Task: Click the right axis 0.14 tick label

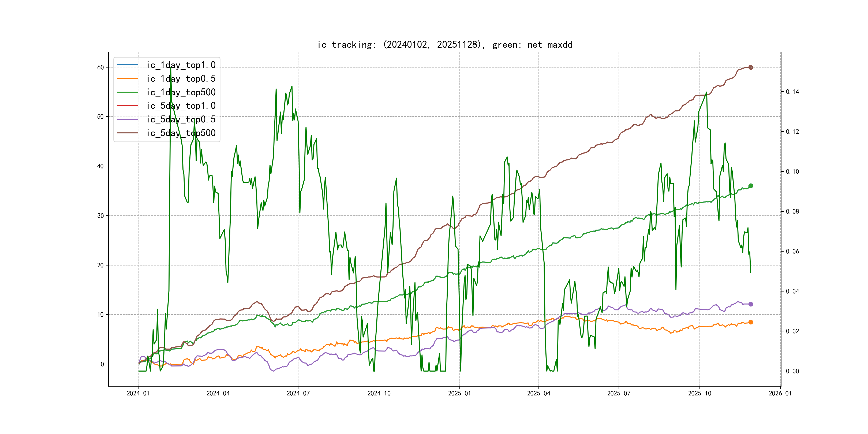Action: coord(792,92)
